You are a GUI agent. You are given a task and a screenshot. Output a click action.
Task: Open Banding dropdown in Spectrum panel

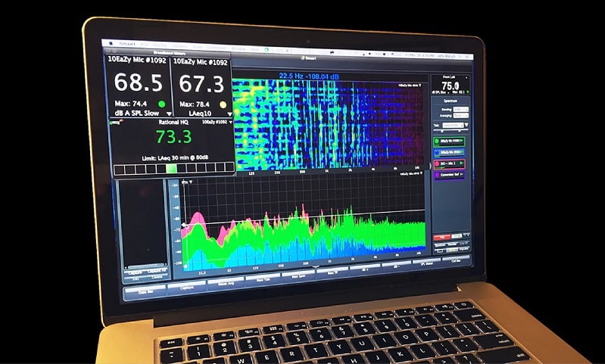(x=460, y=110)
